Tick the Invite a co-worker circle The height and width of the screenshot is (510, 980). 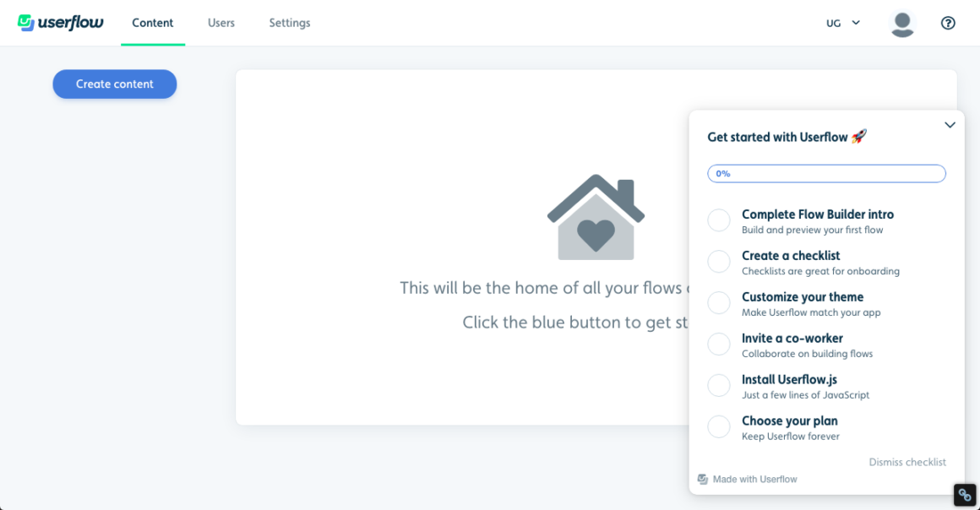click(x=719, y=345)
